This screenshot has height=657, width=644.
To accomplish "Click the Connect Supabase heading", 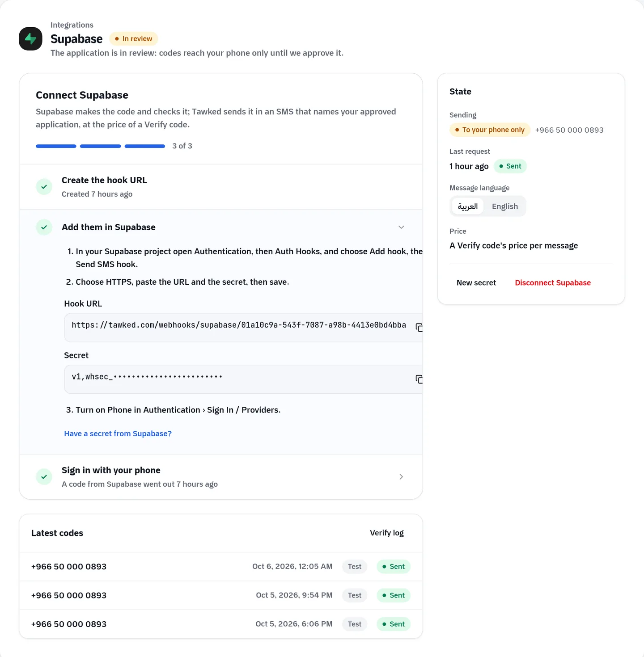I will click(x=82, y=95).
